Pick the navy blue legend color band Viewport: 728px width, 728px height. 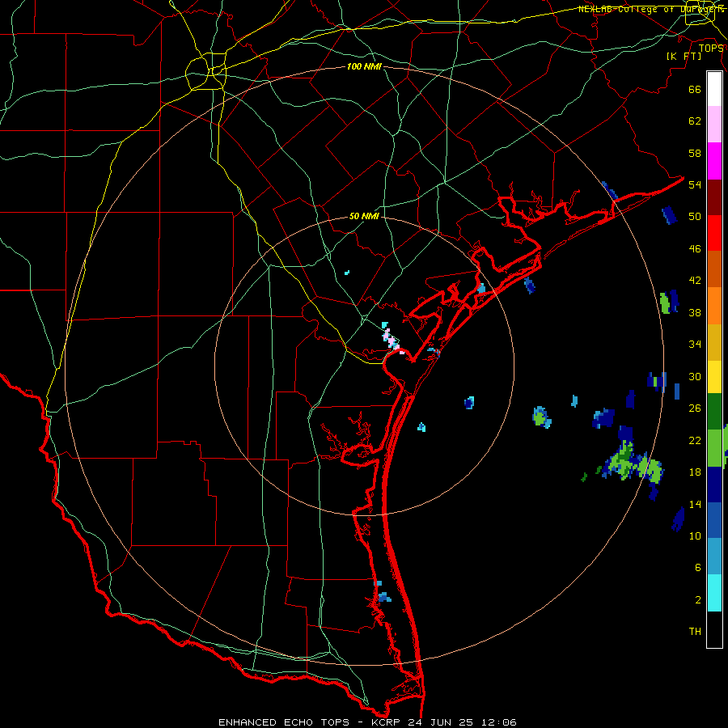tap(714, 485)
